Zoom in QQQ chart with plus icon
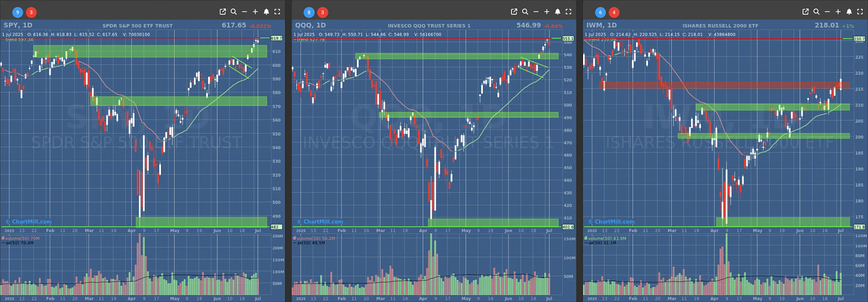Image resolution: width=868 pixels, height=302 pixels. click(x=547, y=11)
